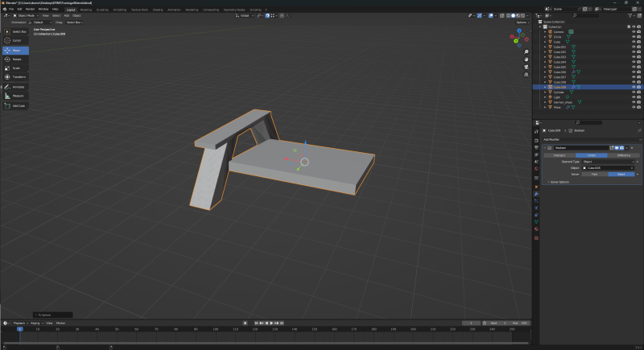Click the Boolean Object field Cube.008
The image size is (644, 350).
coord(608,168)
